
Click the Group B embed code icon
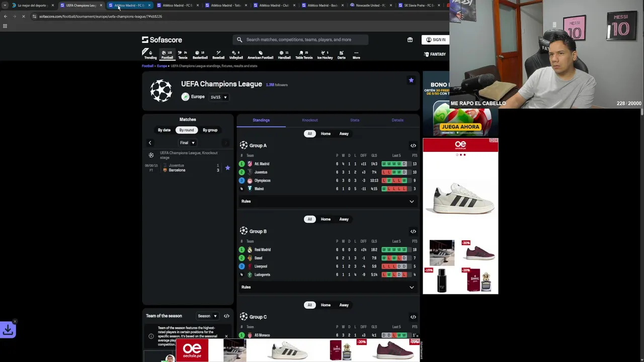click(413, 231)
